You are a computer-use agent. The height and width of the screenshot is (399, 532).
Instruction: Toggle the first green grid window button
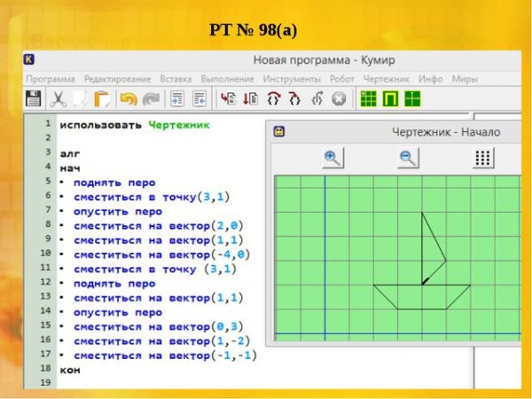368,98
